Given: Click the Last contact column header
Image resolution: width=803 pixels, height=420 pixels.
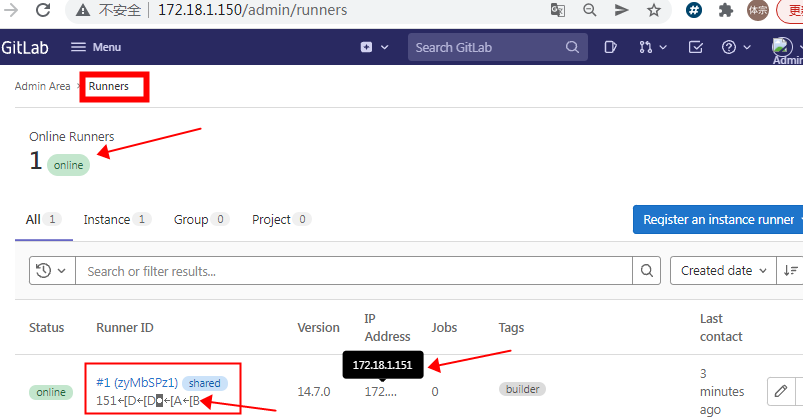Looking at the screenshot, I should 721,328.
